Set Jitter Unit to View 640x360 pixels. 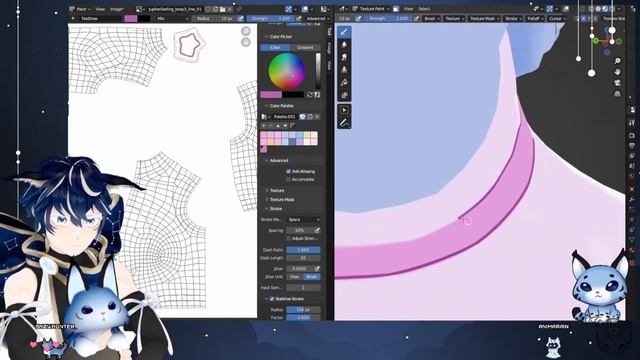[x=294, y=277]
